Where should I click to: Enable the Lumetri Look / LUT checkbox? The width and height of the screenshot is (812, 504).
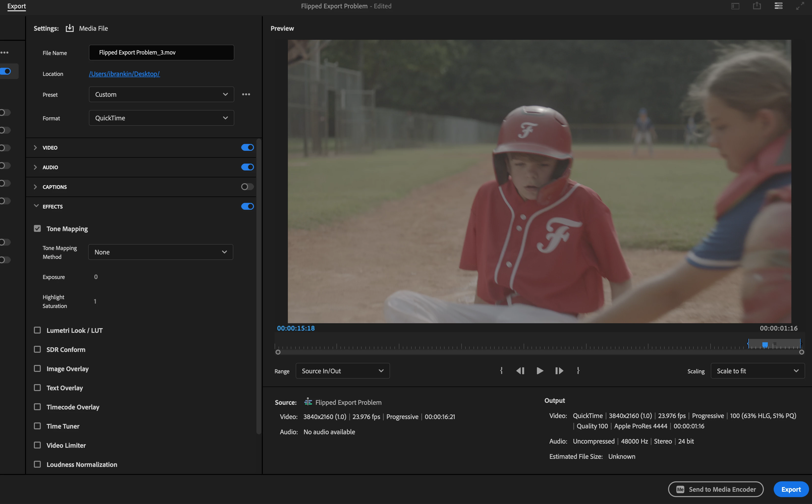(37, 330)
